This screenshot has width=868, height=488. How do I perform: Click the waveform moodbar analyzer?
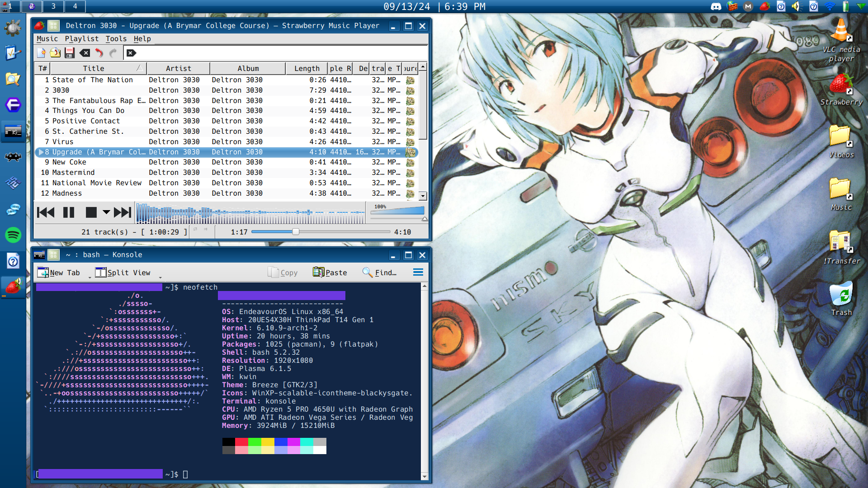tap(250, 213)
